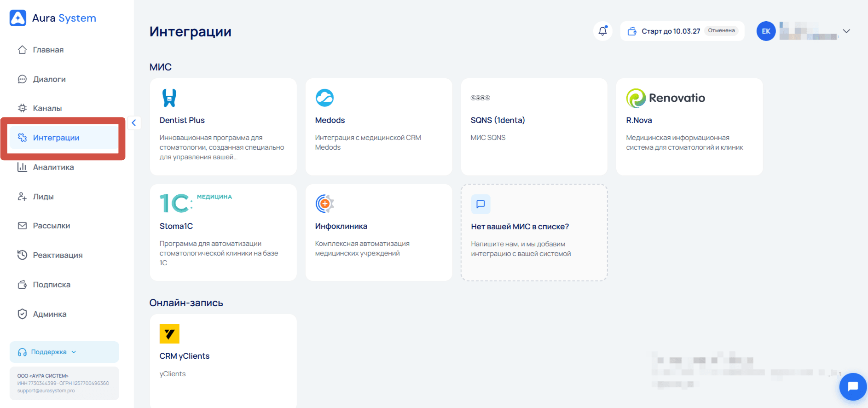Click the EK user avatar

tap(766, 31)
